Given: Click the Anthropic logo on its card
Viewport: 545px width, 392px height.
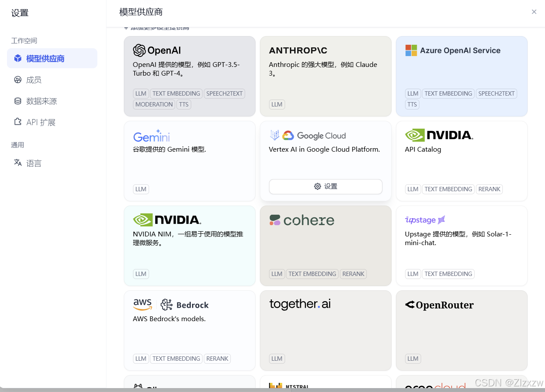Looking at the screenshot, I should [298, 50].
